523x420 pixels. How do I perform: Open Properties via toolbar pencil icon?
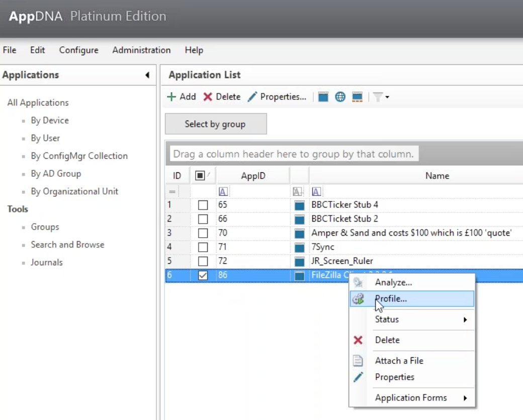point(252,97)
